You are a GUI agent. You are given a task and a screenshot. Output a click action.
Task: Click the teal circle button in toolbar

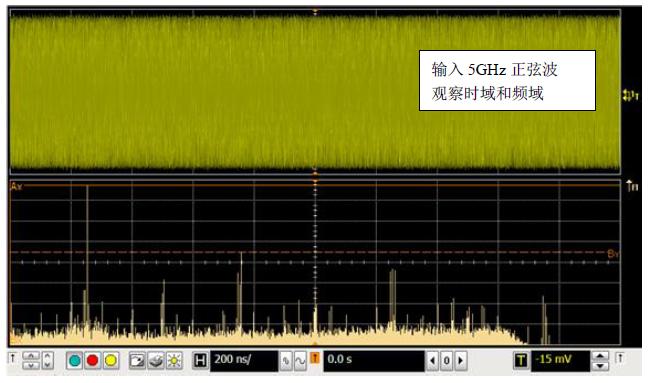[75, 360]
